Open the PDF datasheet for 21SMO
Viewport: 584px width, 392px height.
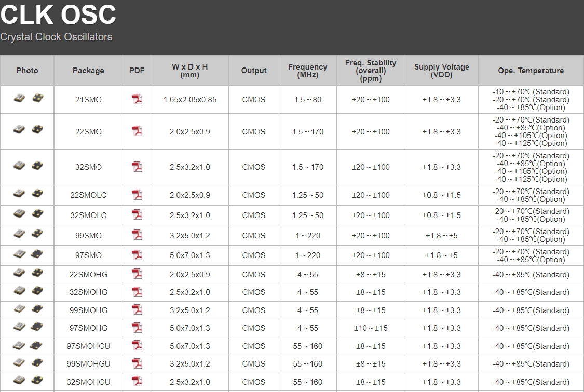point(137,99)
